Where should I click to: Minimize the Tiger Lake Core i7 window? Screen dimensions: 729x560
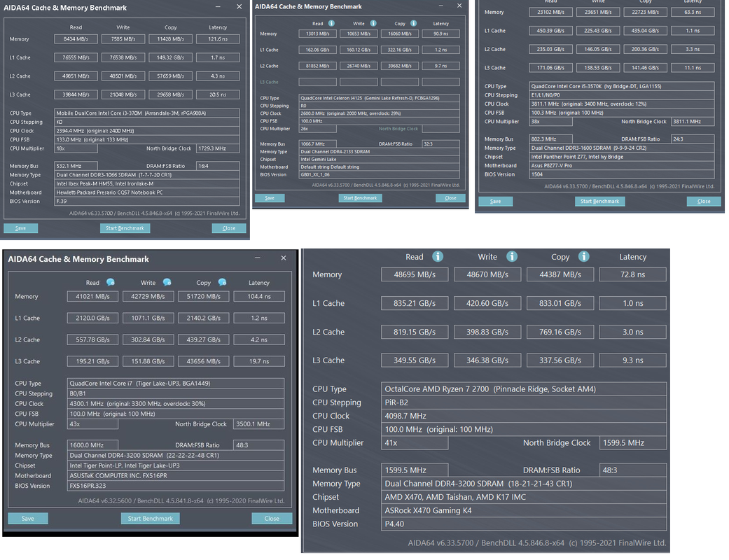tap(257, 258)
